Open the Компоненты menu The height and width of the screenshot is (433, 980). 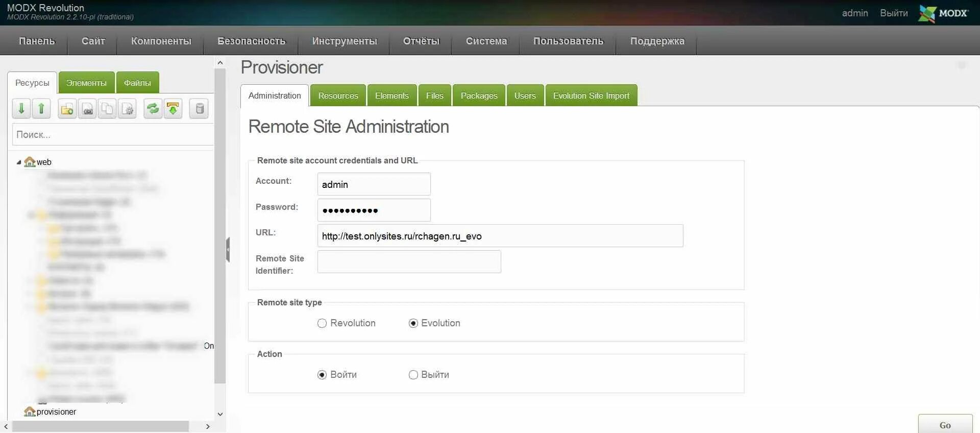point(161,41)
